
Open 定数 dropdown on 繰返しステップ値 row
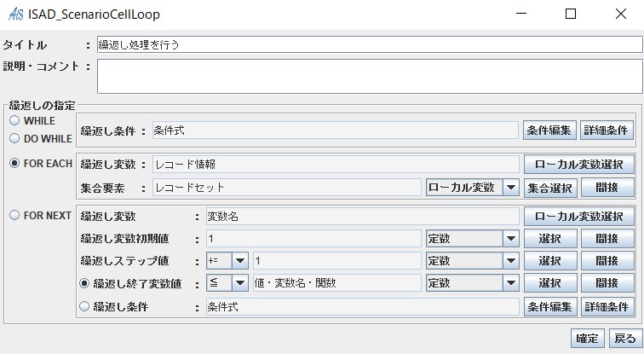tap(472, 261)
